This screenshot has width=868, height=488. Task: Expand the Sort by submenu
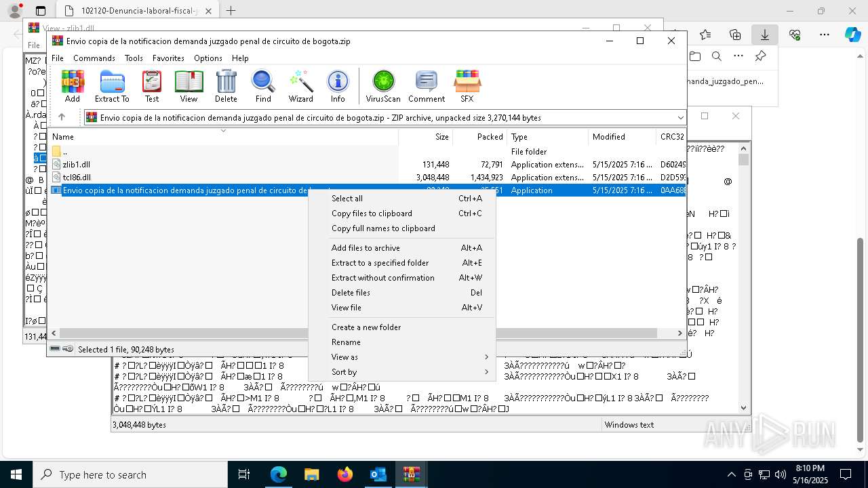[x=402, y=372]
